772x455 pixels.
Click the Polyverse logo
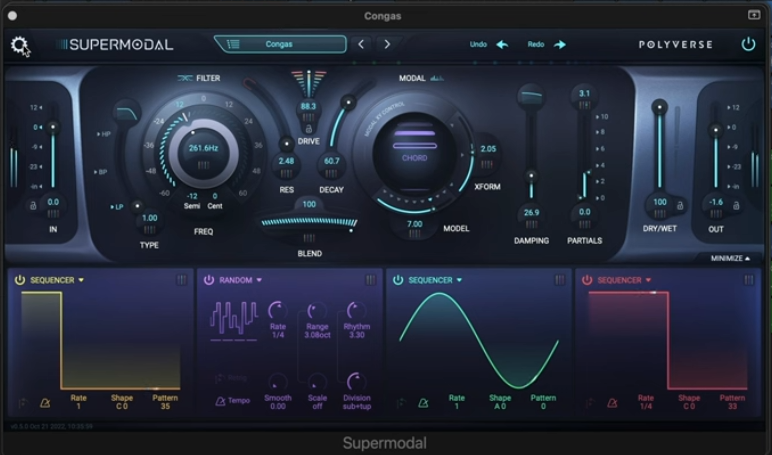pos(676,44)
